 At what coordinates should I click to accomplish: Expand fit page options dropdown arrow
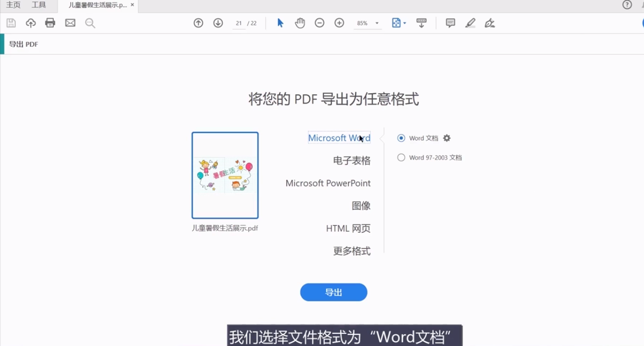click(x=405, y=23)
